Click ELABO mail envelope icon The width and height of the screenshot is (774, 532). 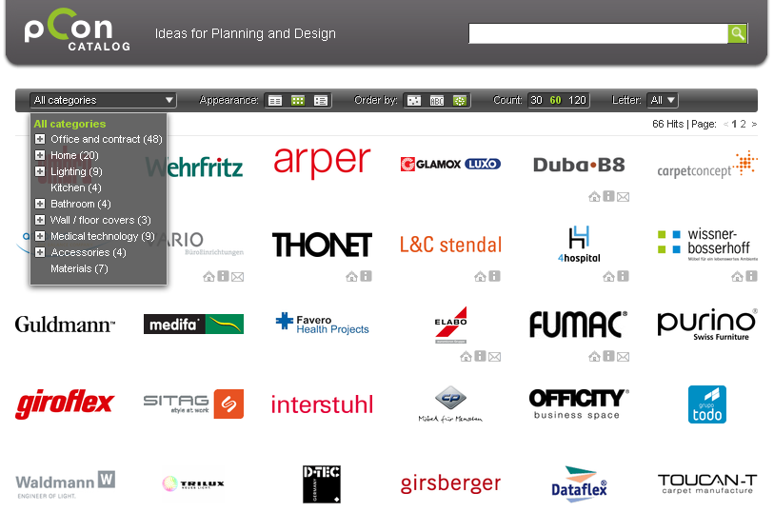point(495,357)
